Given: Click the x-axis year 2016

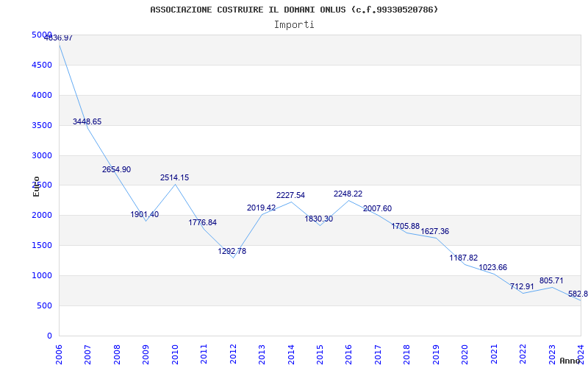Looking at the screenshot, I should coord(348,354).
